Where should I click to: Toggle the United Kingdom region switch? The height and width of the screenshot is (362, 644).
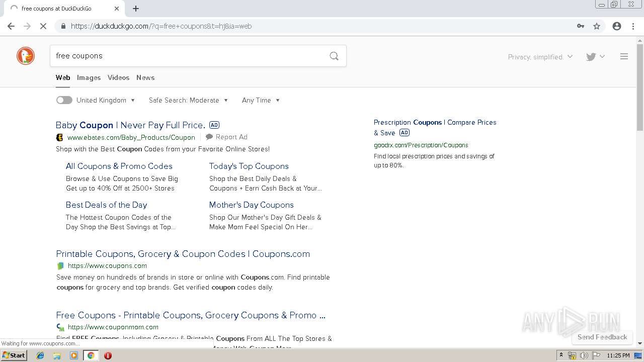[x=64, y=100]
